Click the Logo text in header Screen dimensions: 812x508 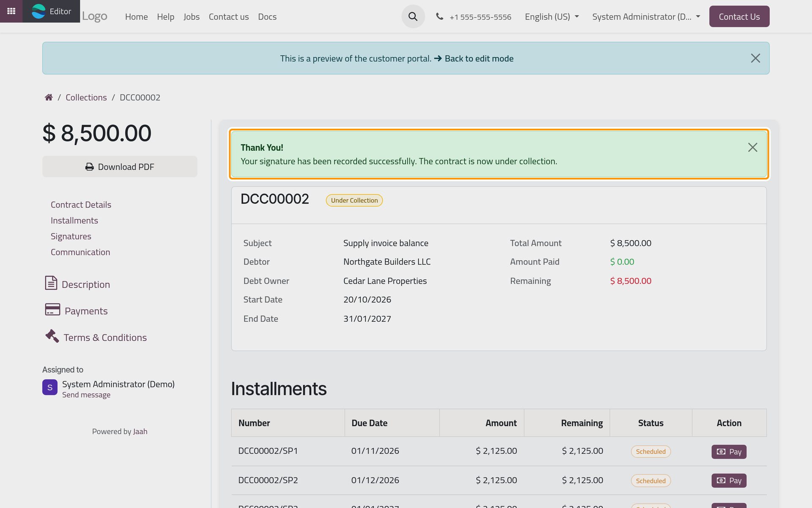[94, 16]
